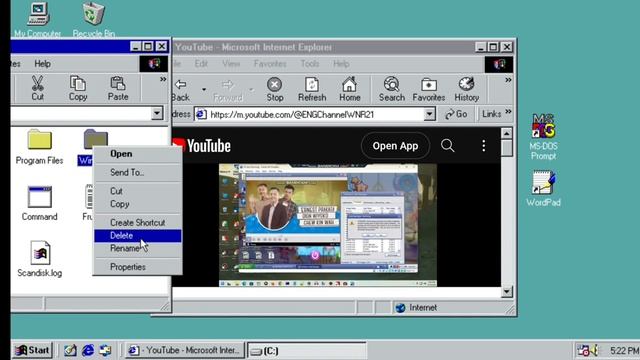
Task: Select the Scandisk.log file
Action: point(40,259)
